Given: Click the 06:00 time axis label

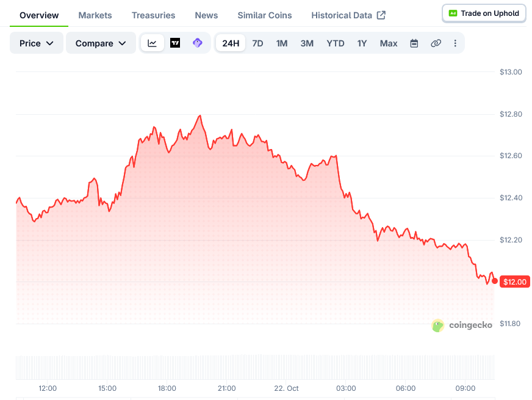Looking at the screenshot, I should pos(406,388).
